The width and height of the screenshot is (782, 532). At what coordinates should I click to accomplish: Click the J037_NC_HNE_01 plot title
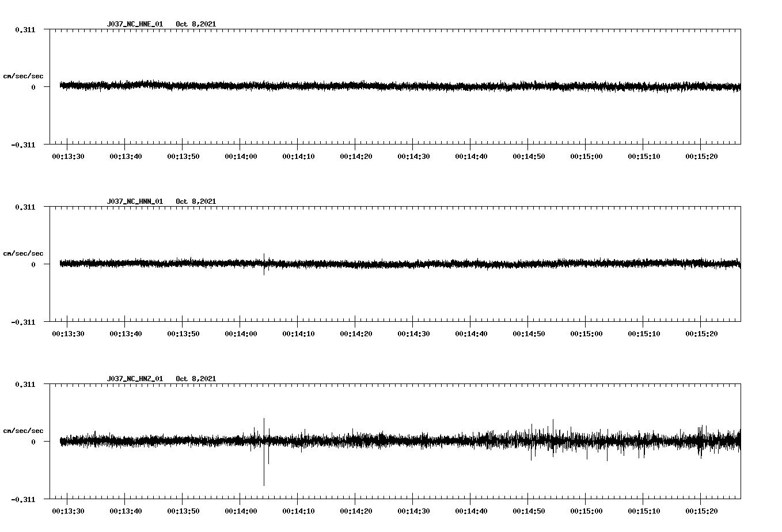135,24
